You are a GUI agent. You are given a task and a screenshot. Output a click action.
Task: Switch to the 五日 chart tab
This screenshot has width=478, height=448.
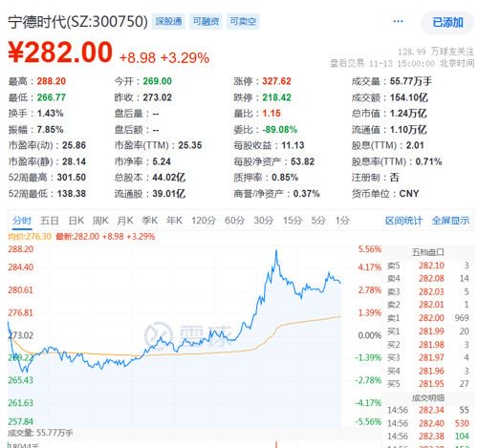tap(50, 221)
